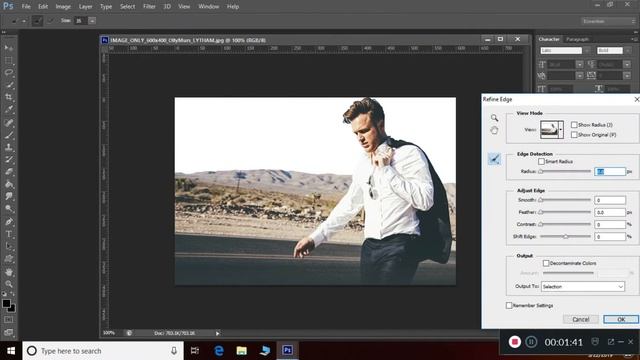Viewport: 640px width, 360px height.
Task: Select the Shape tool
Action: point(9,259)
